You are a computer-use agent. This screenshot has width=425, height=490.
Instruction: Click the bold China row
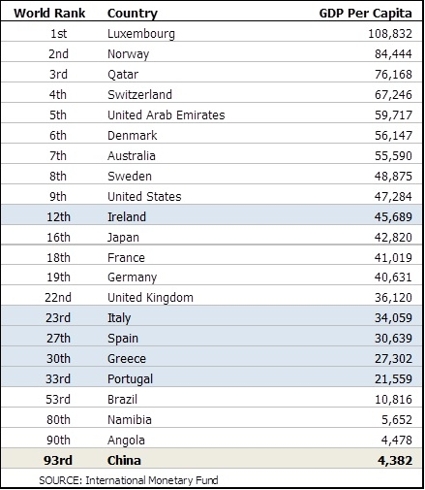coord(212,459)
